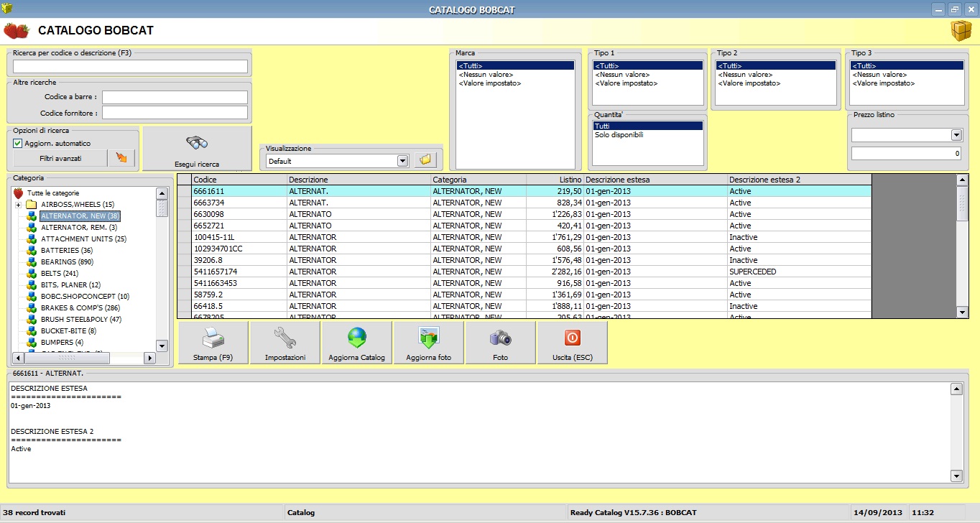Click the category tree vertical scrollbar thumb
Screen dimensions: 980x523
pyautogui.click(x=162, y=208)
